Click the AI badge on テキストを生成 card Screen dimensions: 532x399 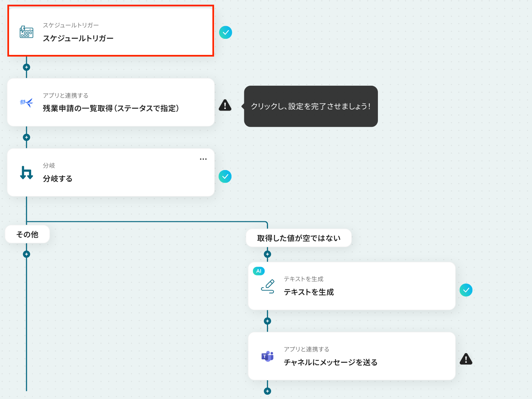pos(259,271)
